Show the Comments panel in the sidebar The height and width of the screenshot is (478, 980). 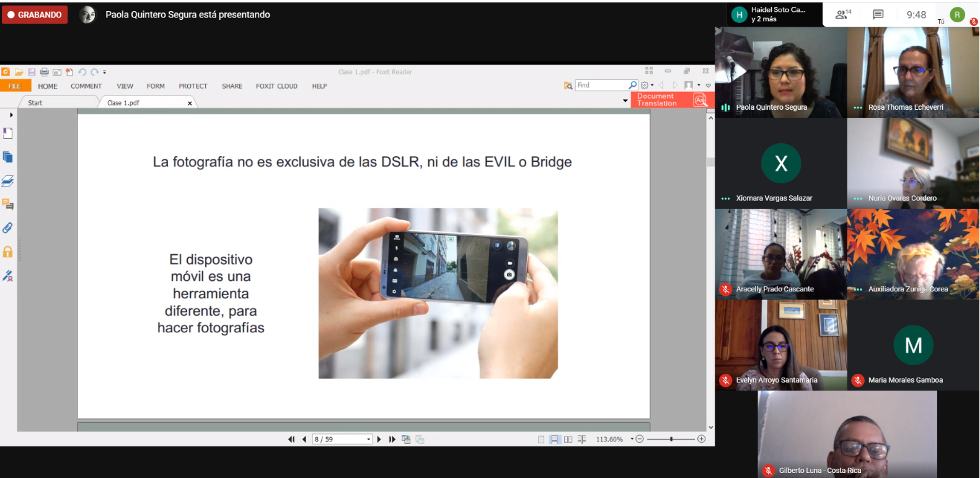click(8, 205)
